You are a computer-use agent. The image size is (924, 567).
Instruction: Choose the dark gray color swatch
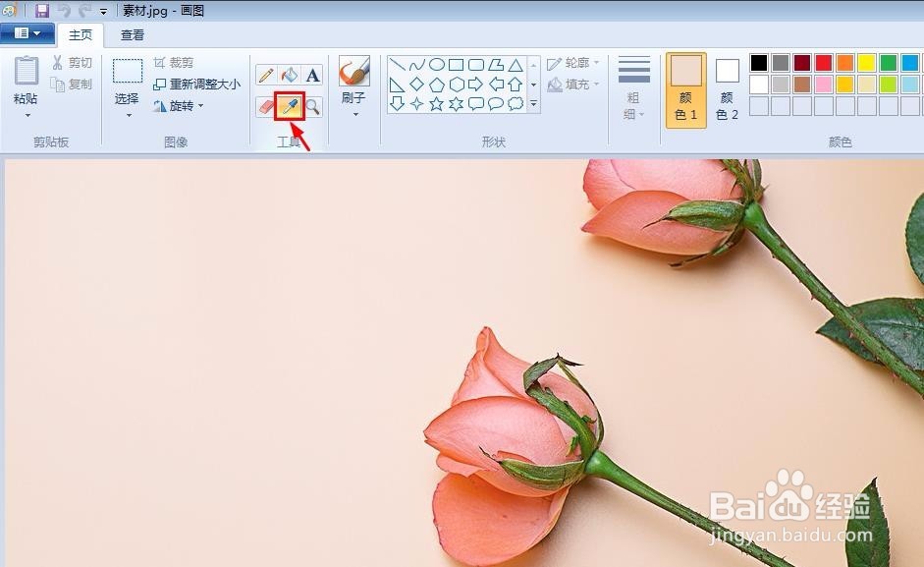tap(781, 63)
